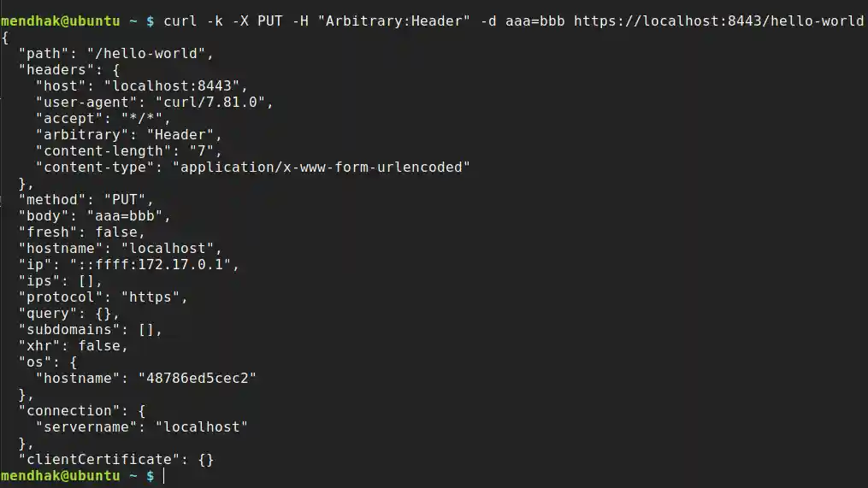Click mendhak@ubuntu in the top prompt
868x488 pixels.
click(60, 21)
